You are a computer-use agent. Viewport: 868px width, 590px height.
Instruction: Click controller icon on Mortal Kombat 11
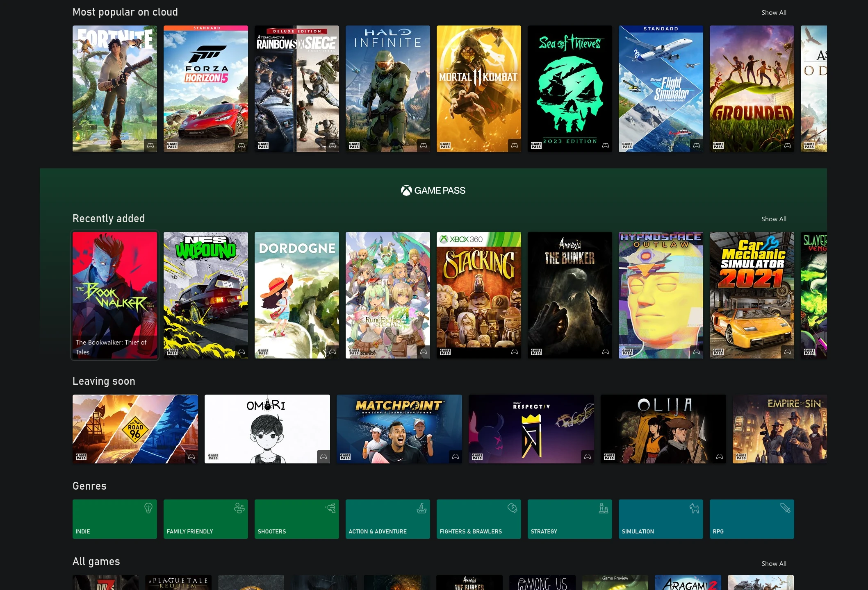(x=515, y=145)
